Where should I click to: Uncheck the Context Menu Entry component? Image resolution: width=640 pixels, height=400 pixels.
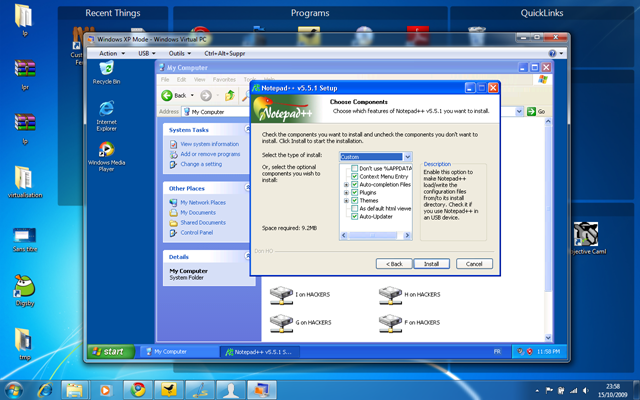[x=355, y=176]
